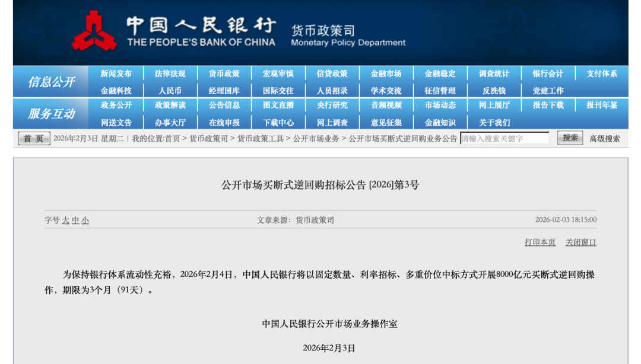This screenshot has height=364, width=641.
Task: Select 音频视频 in the navigation
Action: click(386, 105)
